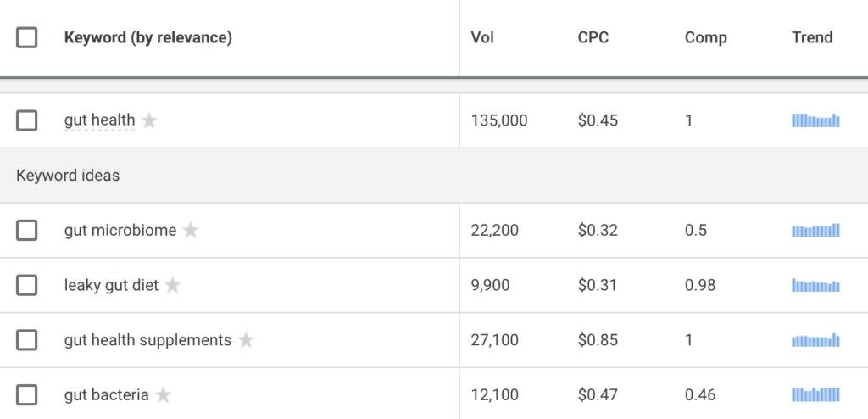This screenshot has height=419, width=868.
Task: Favorite the leaky gut diet keyword
Action: pyautogui.click(x=173, y=285)
